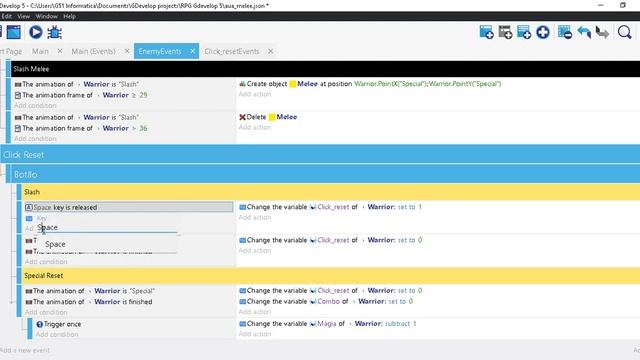The width and height of the screenshot is (640, 360).
Task: Add a new event icon in toolbar
Action: (x=486, y=32)
